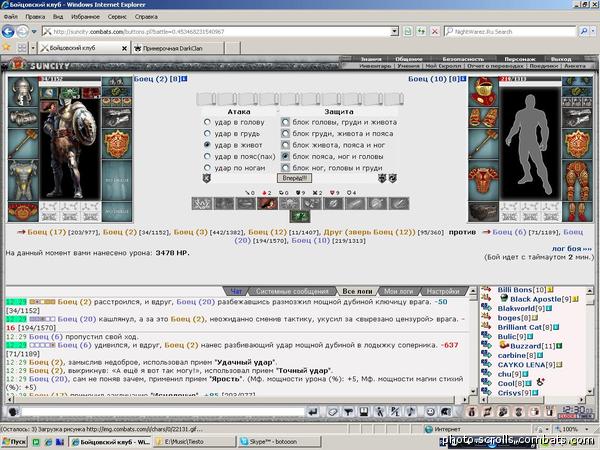The image size is (600, 450).
Task: Click the hammer weapon slot of Боец (2)
Action: click(x=23, y=144)
